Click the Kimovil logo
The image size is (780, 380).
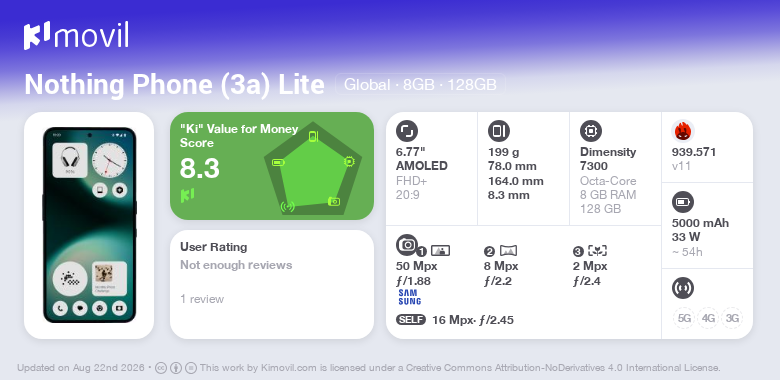[x=76, y=35]
